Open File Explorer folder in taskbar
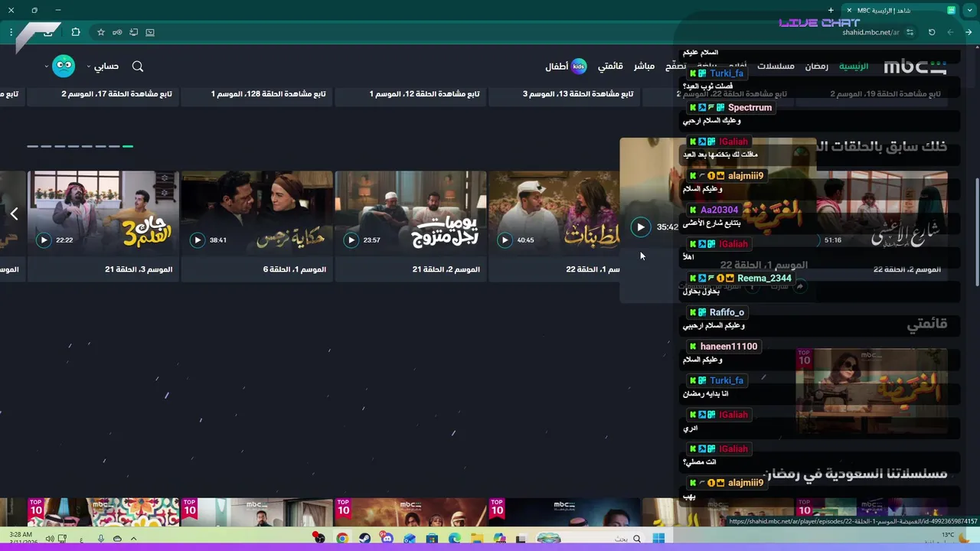Image resolution: width=980 pixels, height=551 pixels. (477, 539)
